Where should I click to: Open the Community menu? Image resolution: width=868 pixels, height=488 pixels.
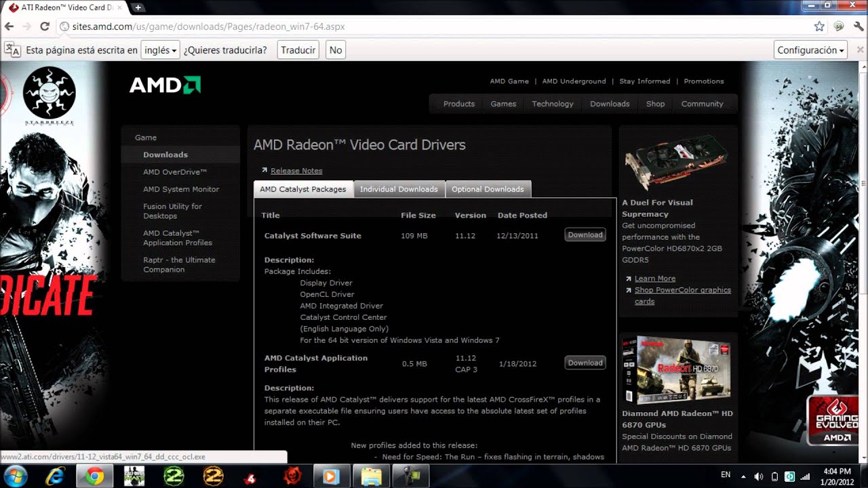click(703, 104)
